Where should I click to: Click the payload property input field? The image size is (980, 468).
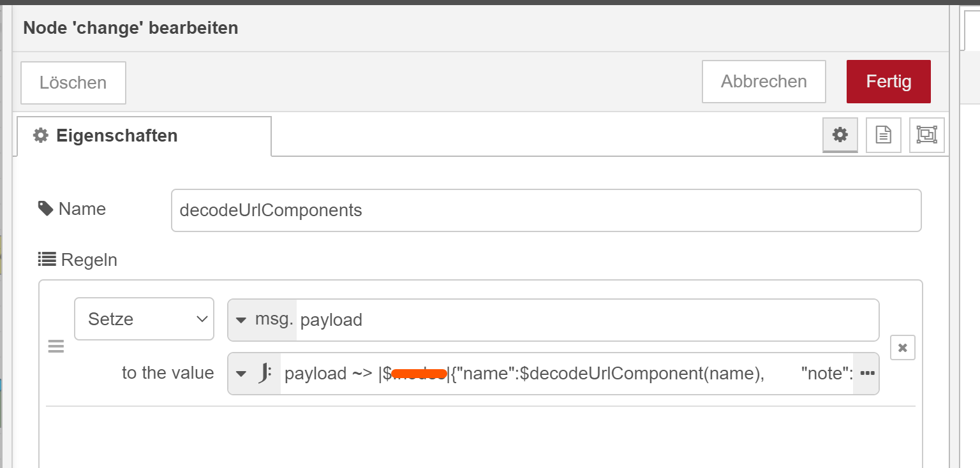tap(587, 319)
